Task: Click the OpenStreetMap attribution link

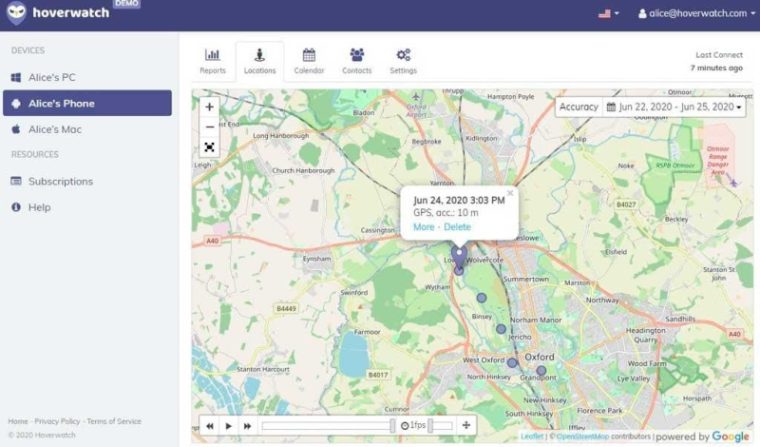Action: (x=582, y=437)
